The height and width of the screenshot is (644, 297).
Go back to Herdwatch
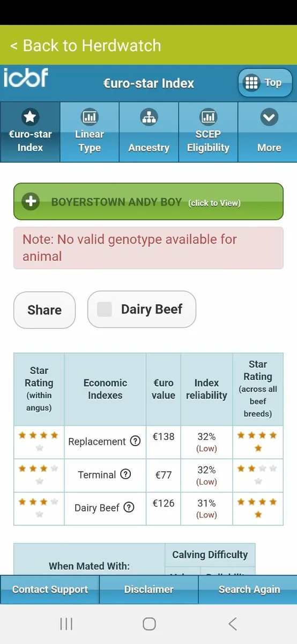pos(86,45)
